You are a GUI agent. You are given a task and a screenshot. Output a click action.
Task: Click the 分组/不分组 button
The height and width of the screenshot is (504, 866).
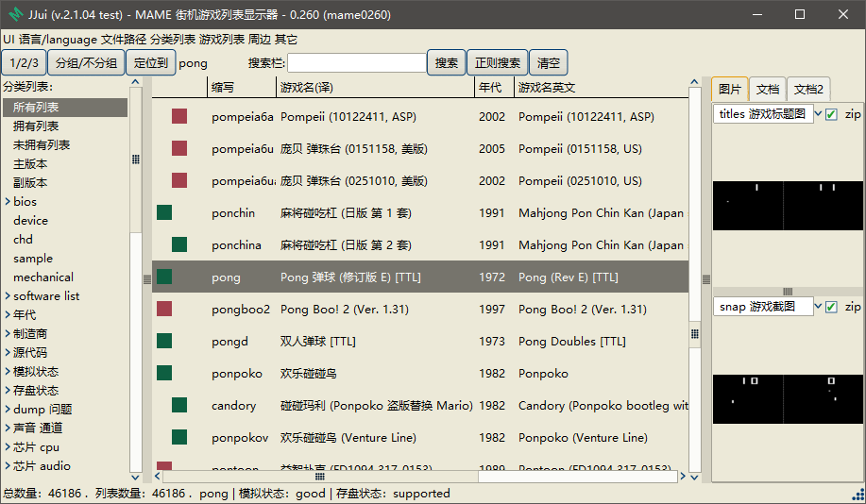86,63
